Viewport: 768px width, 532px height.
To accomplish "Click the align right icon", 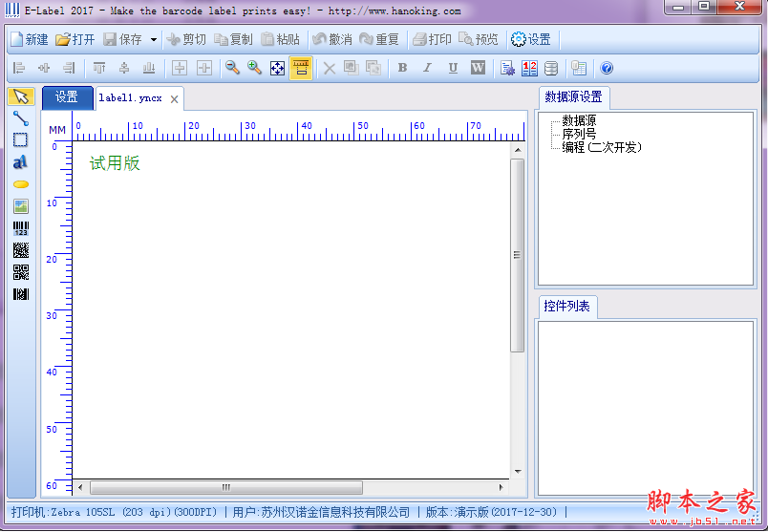I will click(69, 68).
